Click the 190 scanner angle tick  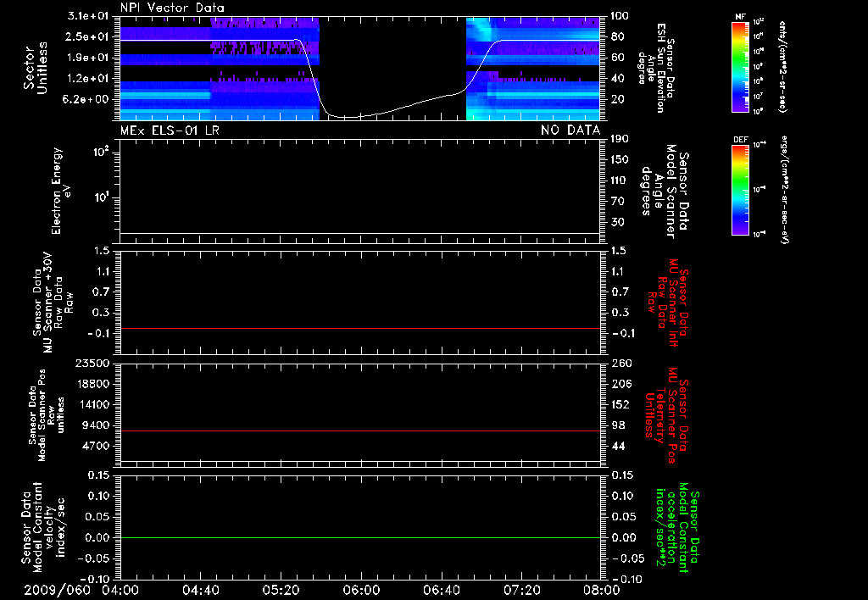point(621,139)
